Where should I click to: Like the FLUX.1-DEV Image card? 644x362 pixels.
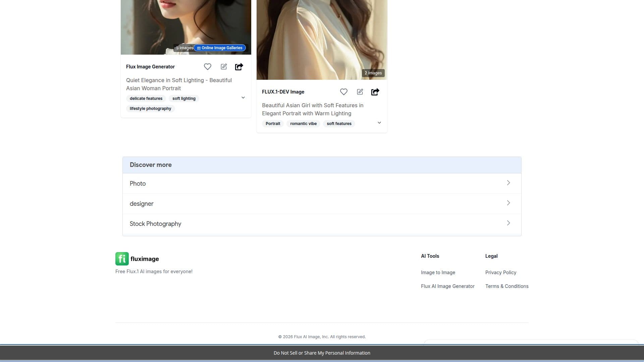[x=344, y=92]
